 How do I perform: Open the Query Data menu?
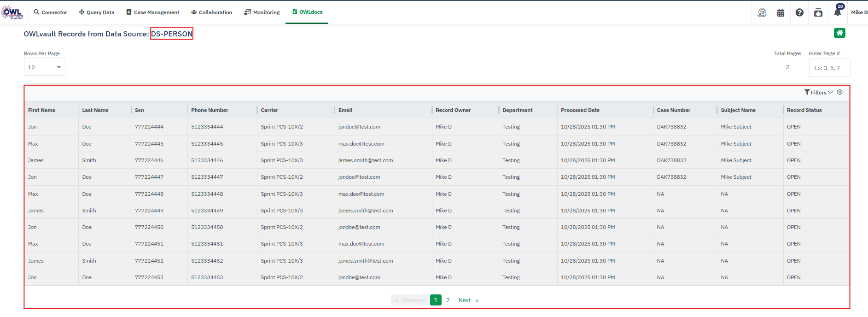(x=97, y=12)
